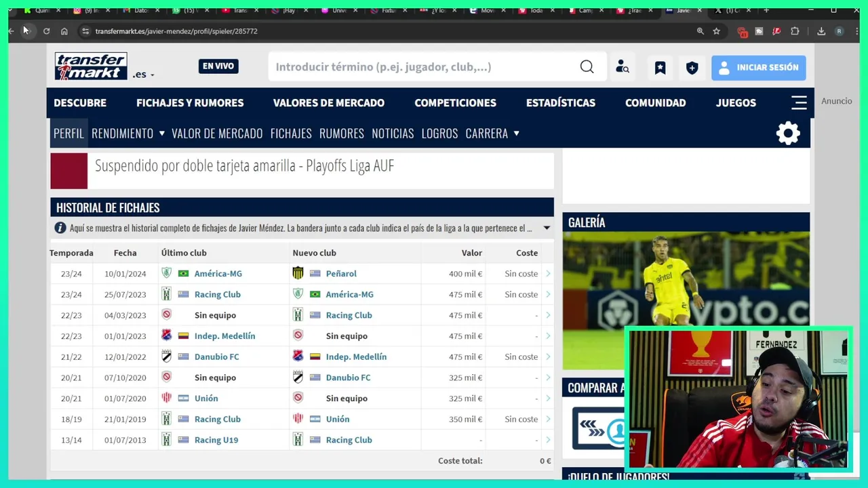The image size is (868, 488).
Task: Go to the browser home icon
Action: tap(64, 31)
